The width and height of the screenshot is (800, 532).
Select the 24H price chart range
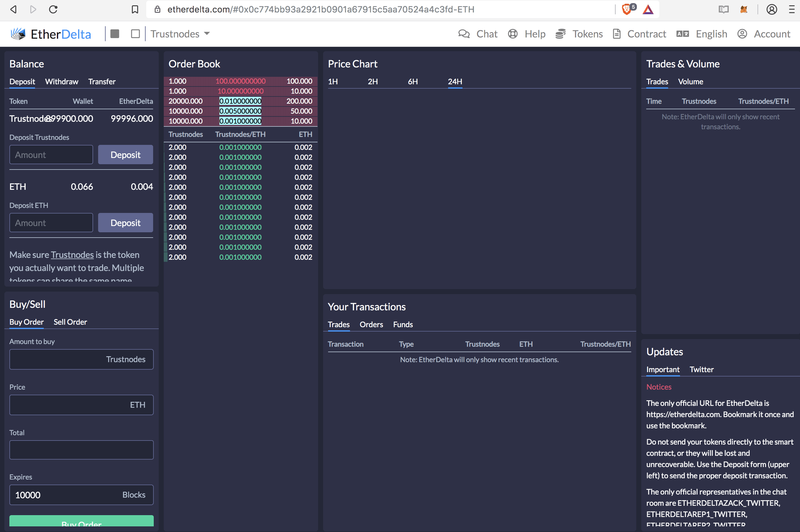pos(455,81)
